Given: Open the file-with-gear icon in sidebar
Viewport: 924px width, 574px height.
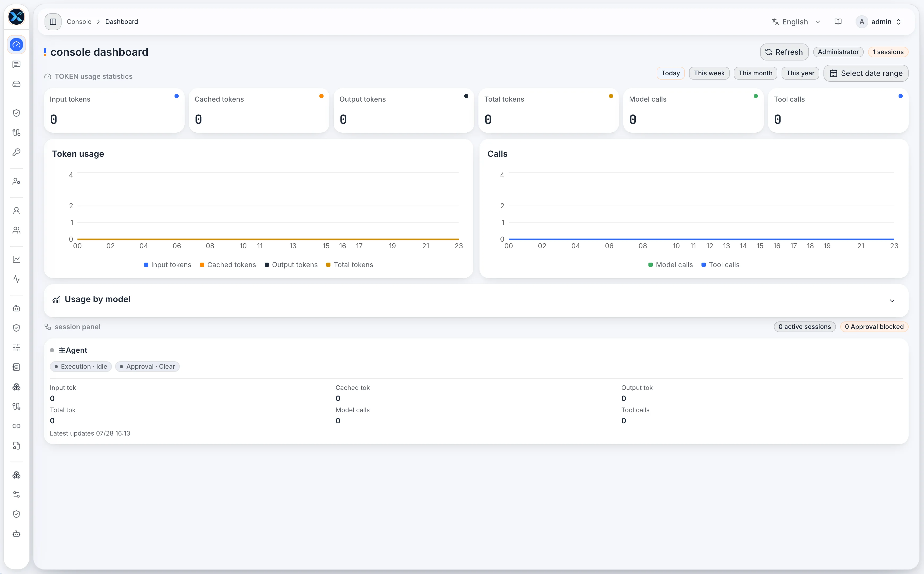Looking at the screenshot, I should pyautogui.click(x=16, y=446).
